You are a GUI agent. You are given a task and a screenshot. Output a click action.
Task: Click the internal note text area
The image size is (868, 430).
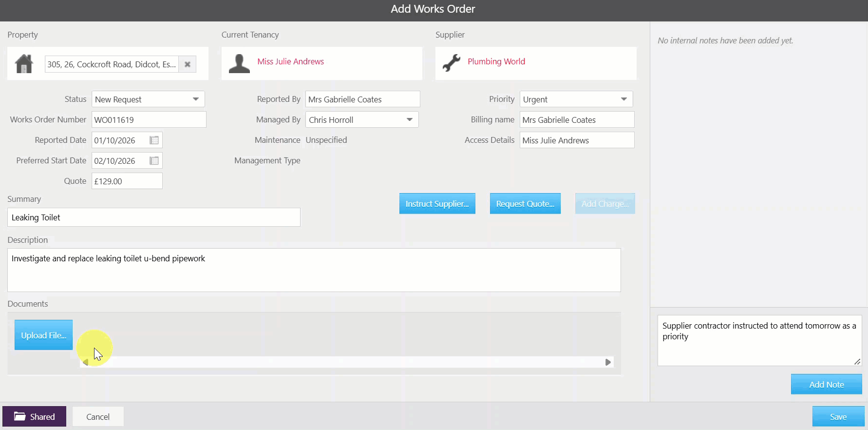[x=760, y=340]
